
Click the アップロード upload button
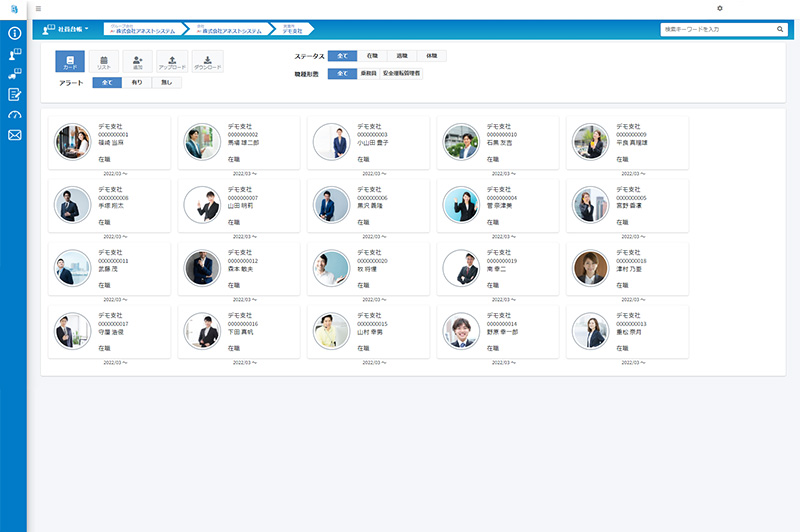[x=172, y=61]
